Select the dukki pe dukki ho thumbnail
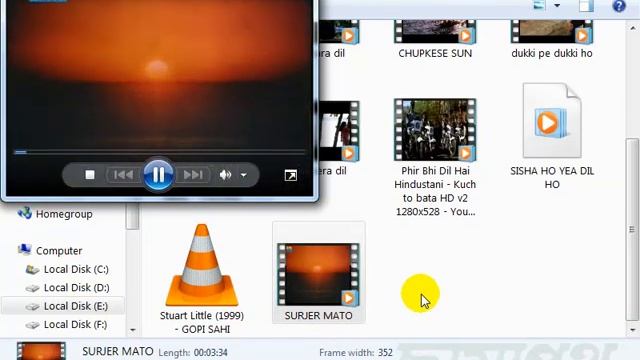 click(x=552, y=32)
